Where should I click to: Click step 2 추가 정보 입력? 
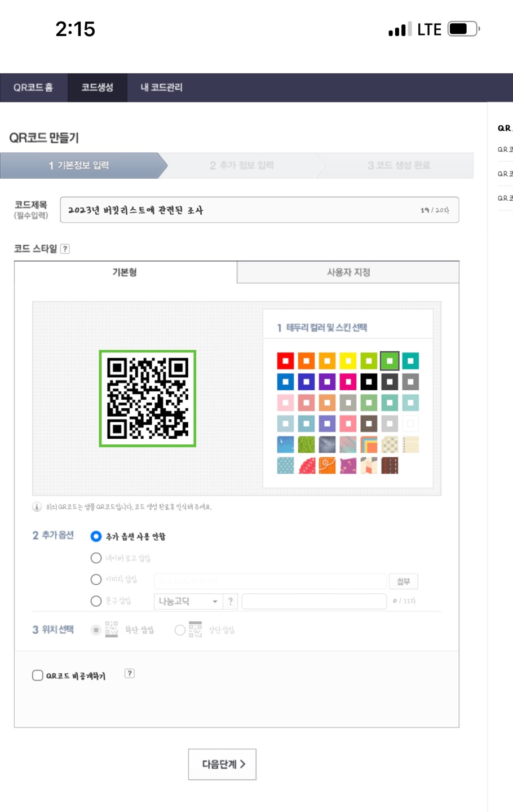[242, 165]
